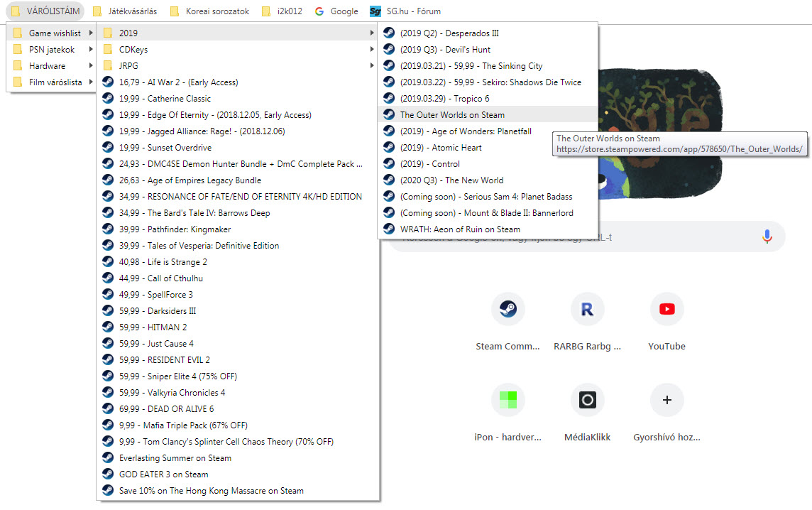Click the SG.hu Fórum bookmark favicon
This screenshot has height=510, width=812.
click(x=375, y=11)
